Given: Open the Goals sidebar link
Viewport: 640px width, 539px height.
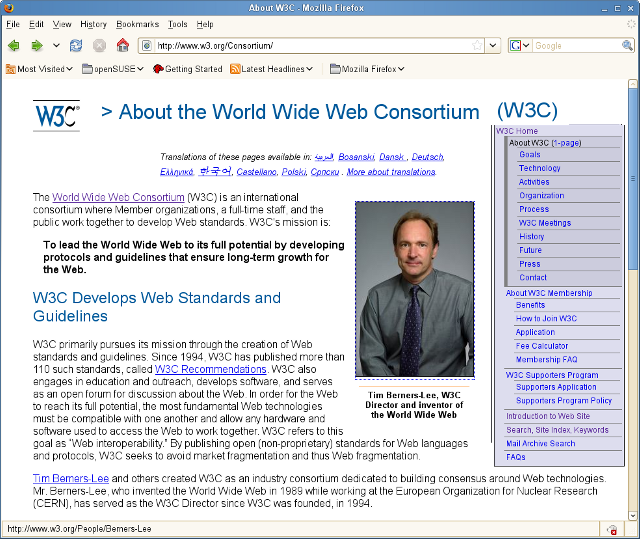Looking at the screenshot, I should point(530,155).
